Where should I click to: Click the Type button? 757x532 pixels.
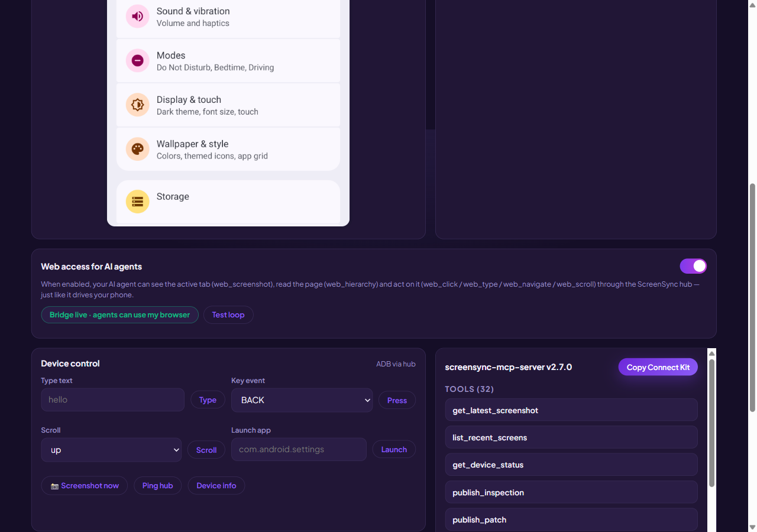[x=208, y=400]
